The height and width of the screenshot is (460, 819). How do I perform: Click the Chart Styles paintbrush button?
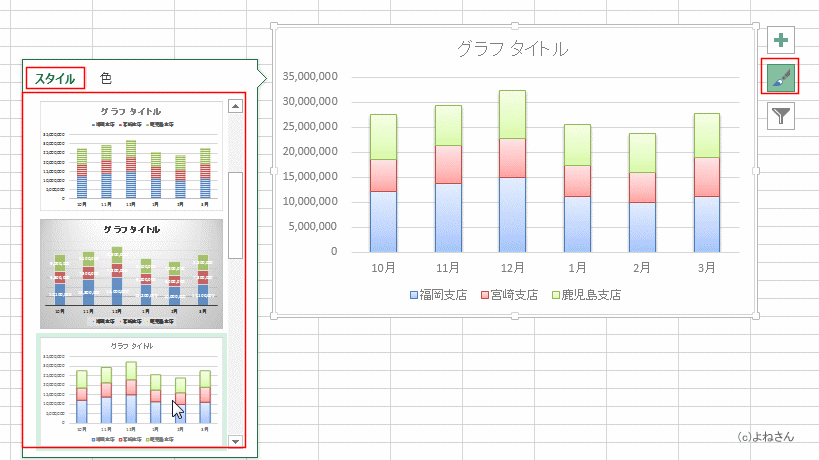pyautogui.click(x=781, y=78)
